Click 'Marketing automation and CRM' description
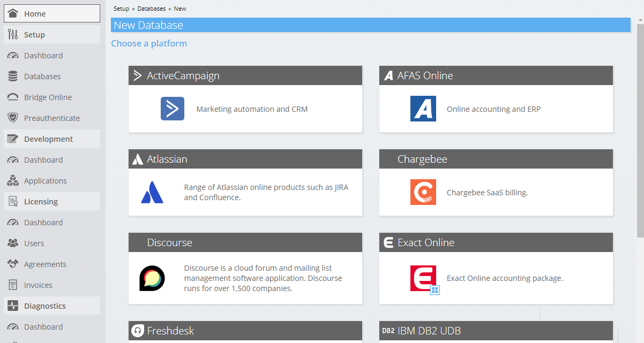Viewport: 644px width, 343px height. tap(252, 109)
